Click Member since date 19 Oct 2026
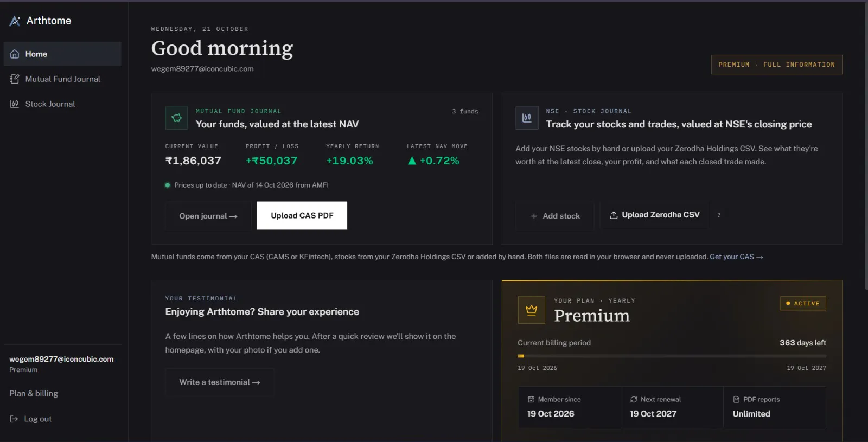868x442 pixels. pyautogui.click(x=551, y=414)
